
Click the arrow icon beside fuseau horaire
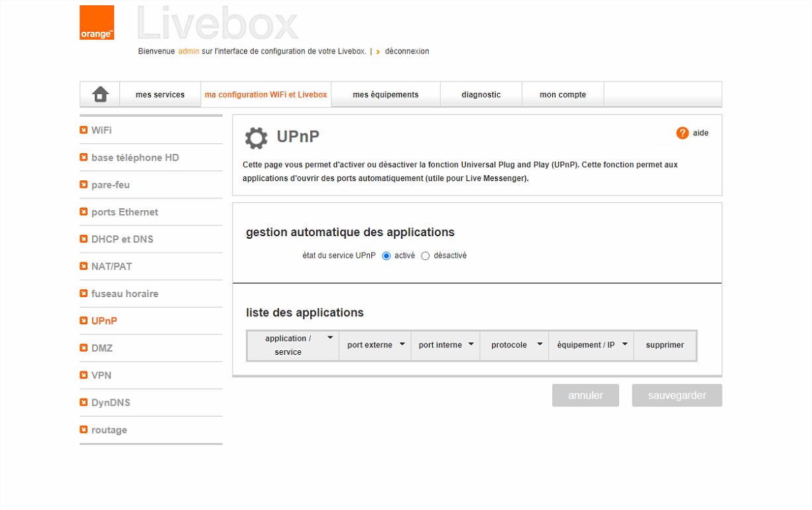click(84, 293)
